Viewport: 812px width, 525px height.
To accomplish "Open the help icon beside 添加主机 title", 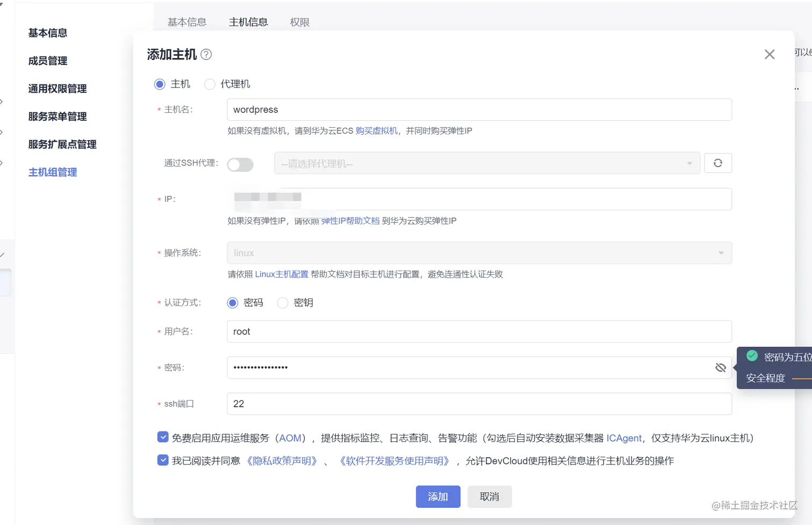I will click(x=206, y=54).
